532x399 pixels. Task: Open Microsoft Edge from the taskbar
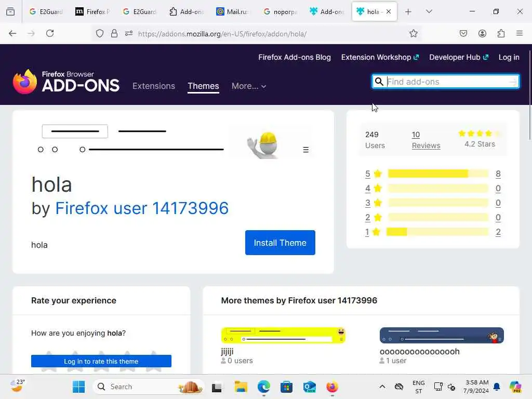pyautogui.click(x=263, y=387)
